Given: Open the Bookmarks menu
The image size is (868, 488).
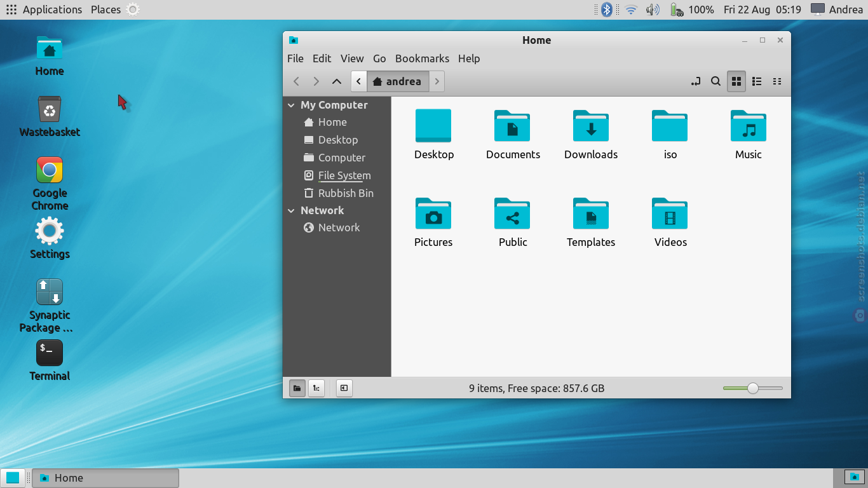Looking at the screenshot, I should click(x=422, y=58).
